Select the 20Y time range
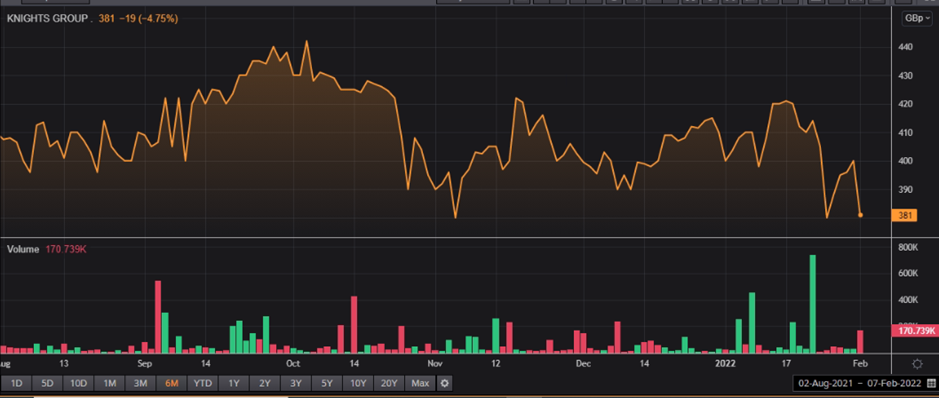Viewport: 939px width, 398px height. 389,383
